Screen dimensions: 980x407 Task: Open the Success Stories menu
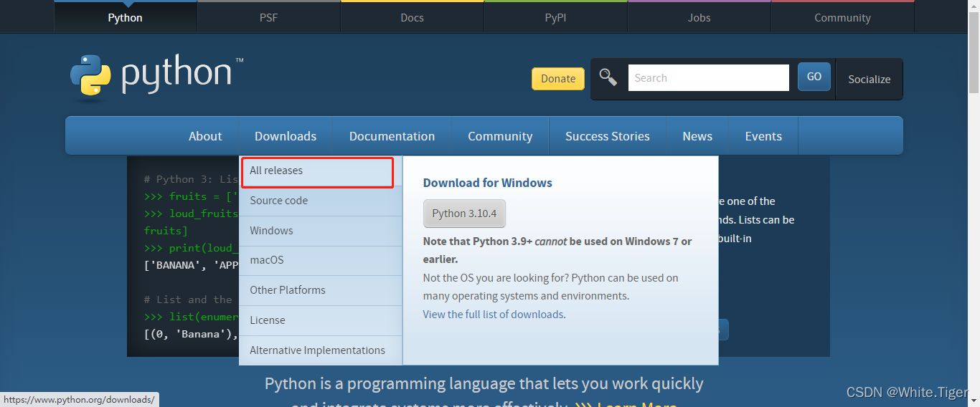[608, 136]
